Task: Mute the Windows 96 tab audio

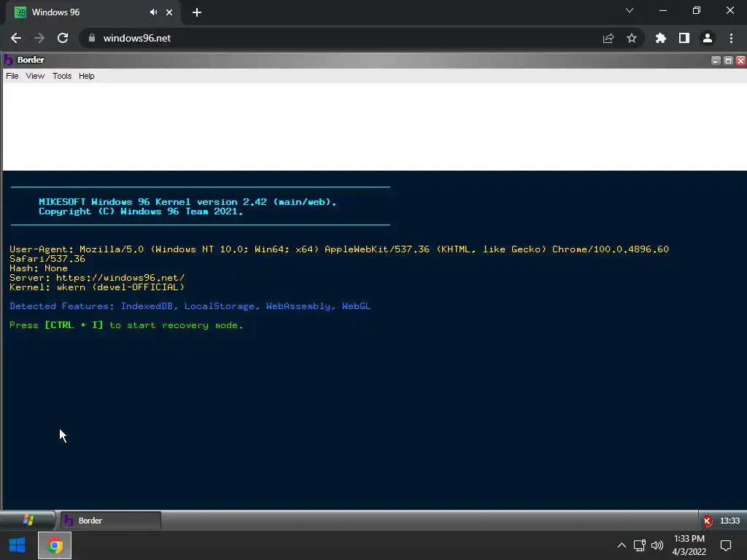Action: 153,12
